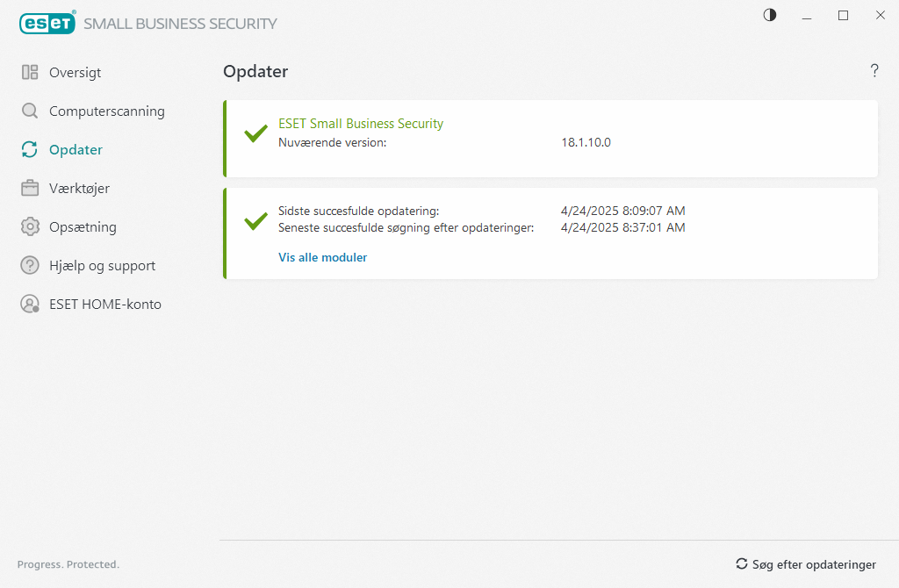Click the Vis alle moduler link

coord(322,257)
